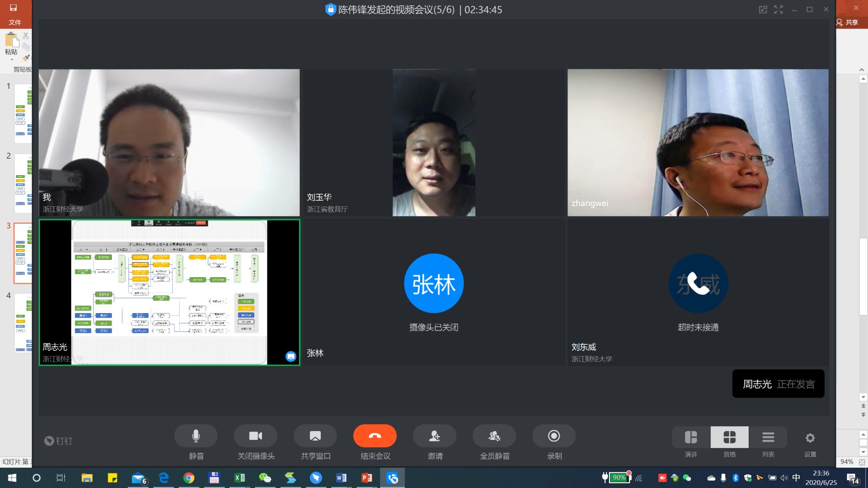Turn off camera via 关闭摄像头
The image size is (868, 488).
coord(256,436)
